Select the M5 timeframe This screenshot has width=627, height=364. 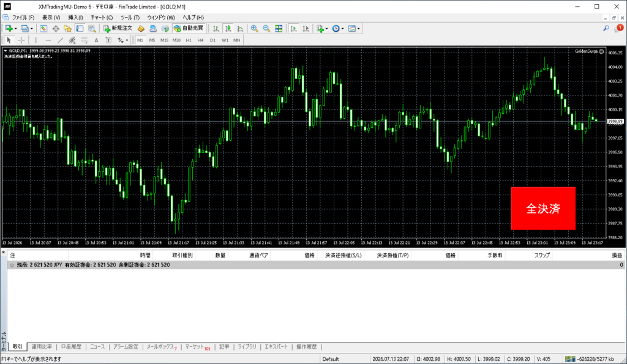point(152,40)
